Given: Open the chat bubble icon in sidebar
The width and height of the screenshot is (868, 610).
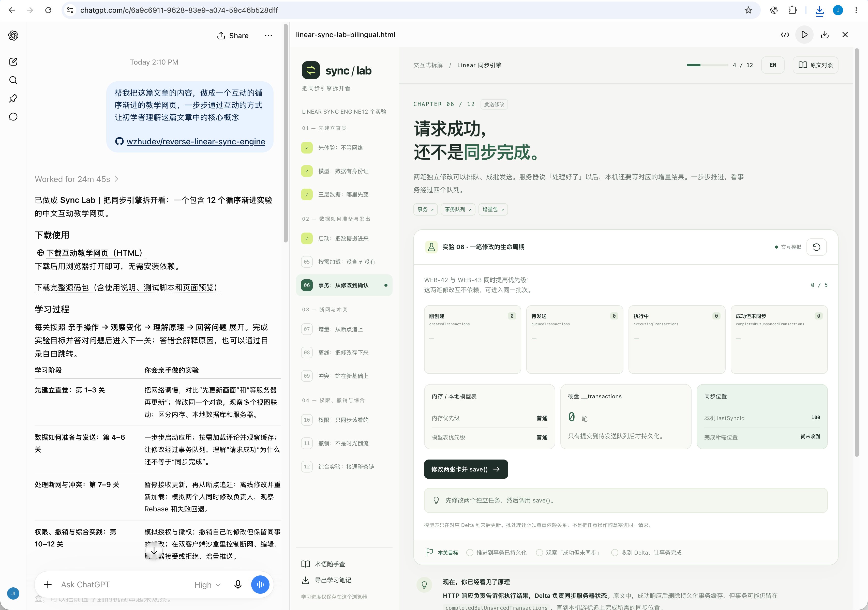Looking at the screenshot, I should point(13,117).
